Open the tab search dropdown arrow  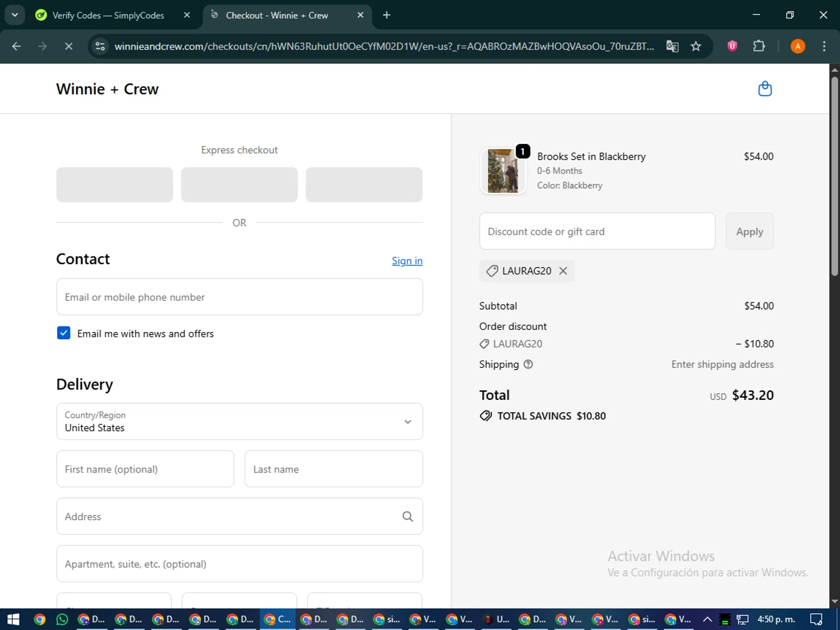point(15,15)
